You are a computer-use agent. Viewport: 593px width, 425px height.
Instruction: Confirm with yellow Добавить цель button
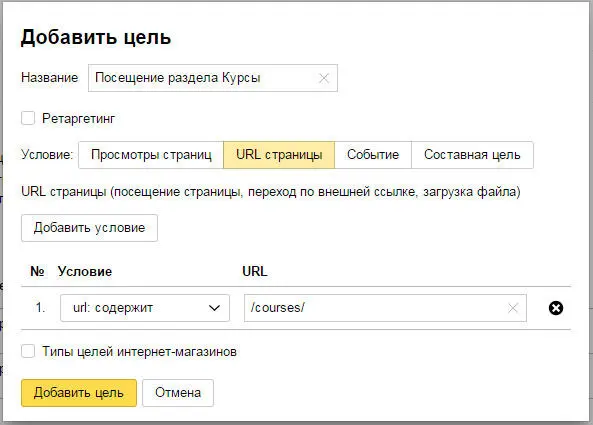pyautogui.click(x=79, y=393)
